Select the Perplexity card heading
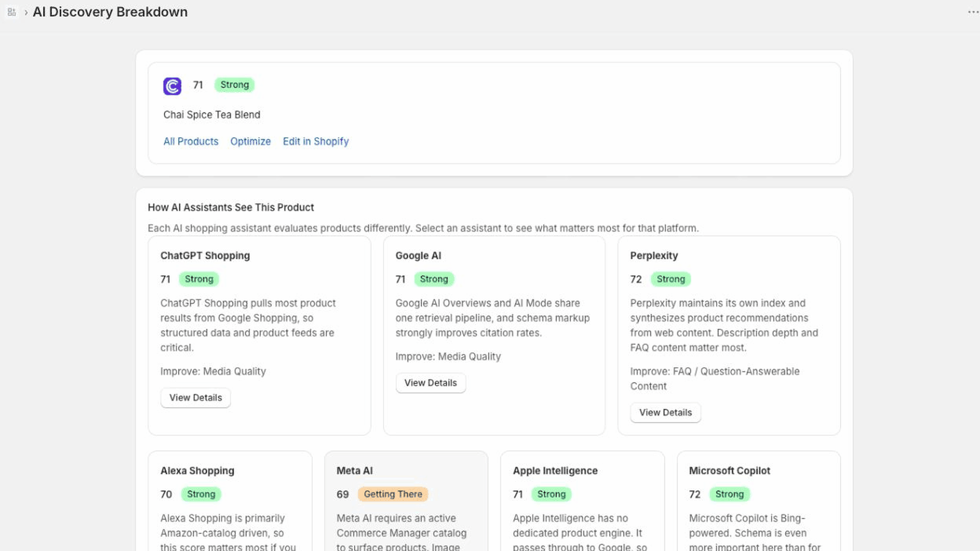The height and width of the screenshot is (551, 980). coord(654,256)
